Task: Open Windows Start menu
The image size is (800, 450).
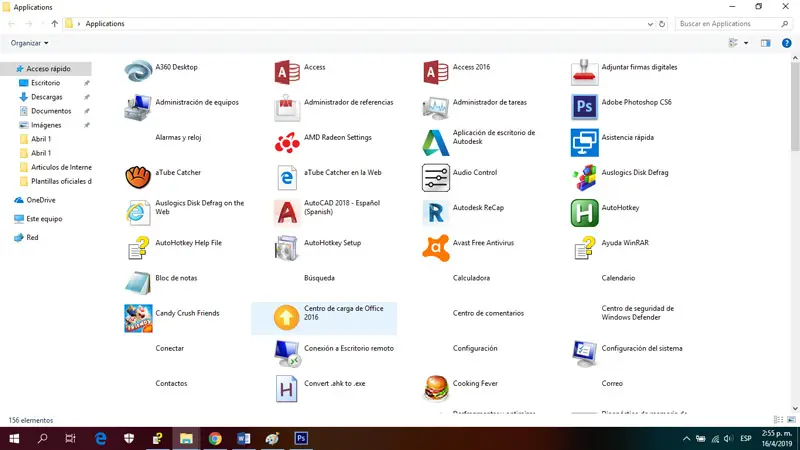Action: pyautogui.click(x=14, y=438)
